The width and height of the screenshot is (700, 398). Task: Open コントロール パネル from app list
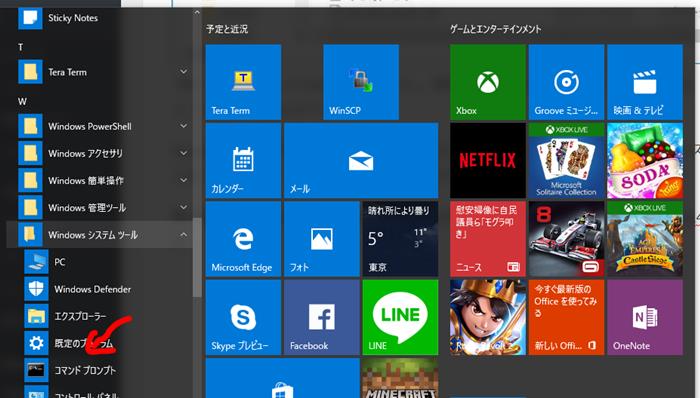click(99, 392)
